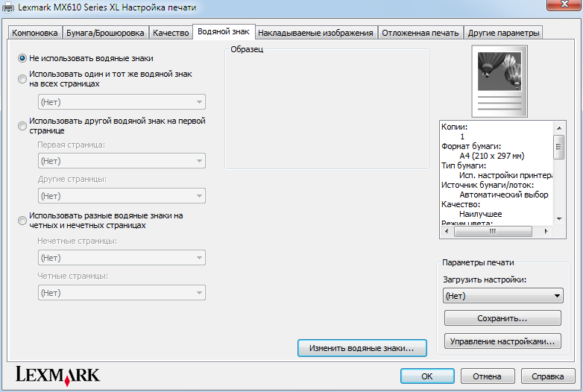The height and width of the screenshot is (392, 583).
Task: Expand the 'Загрузить настройки' dropdown
Action: click(503, 296)
